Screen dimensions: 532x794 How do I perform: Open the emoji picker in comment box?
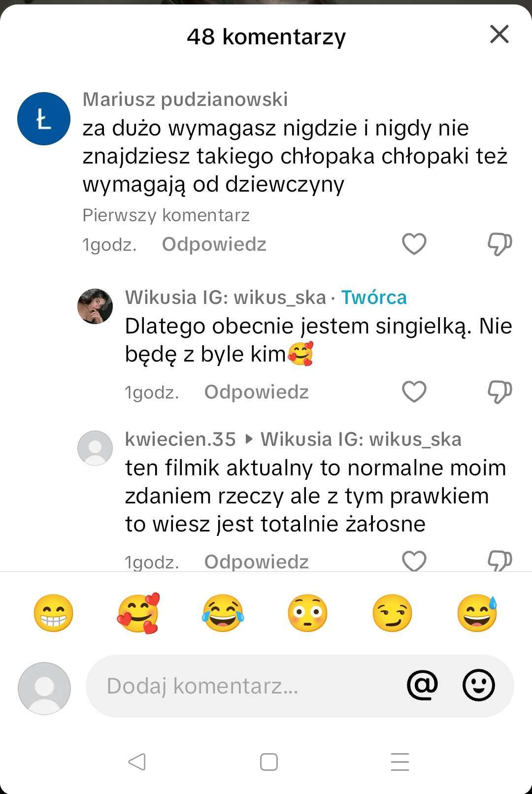point(478,685)
